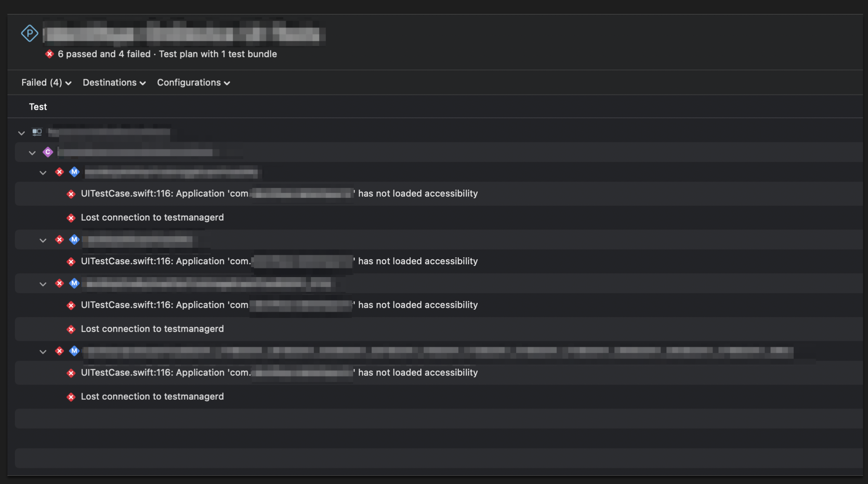
Task: Click the third failed test's red X icon
Action: coord(60,283)
